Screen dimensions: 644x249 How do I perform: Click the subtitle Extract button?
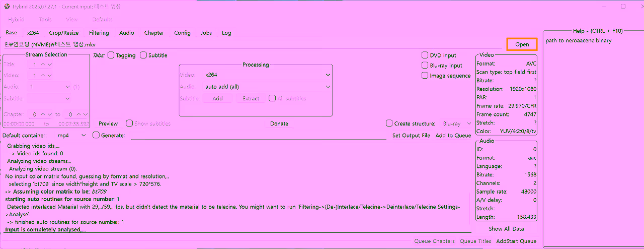coord(251,98)
